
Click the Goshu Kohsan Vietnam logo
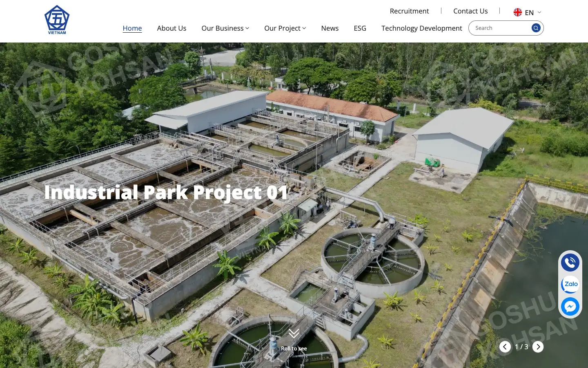[57, 20]
